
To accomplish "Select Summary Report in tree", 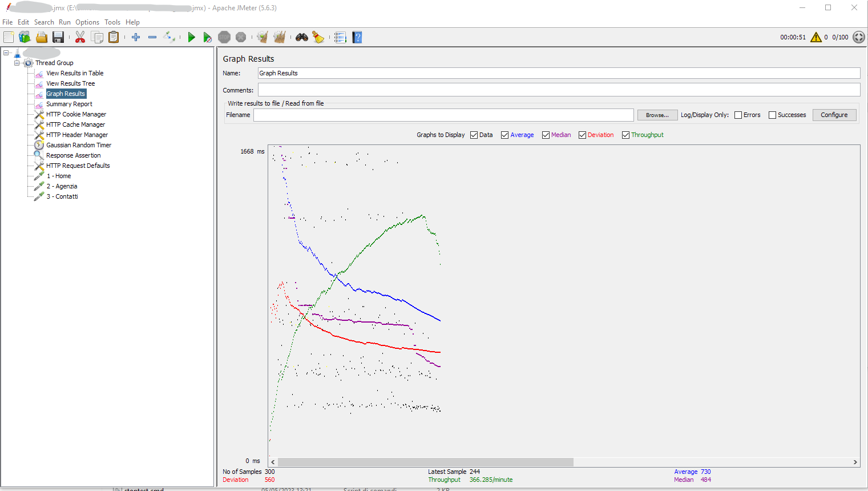I will [x=69, y=104].
